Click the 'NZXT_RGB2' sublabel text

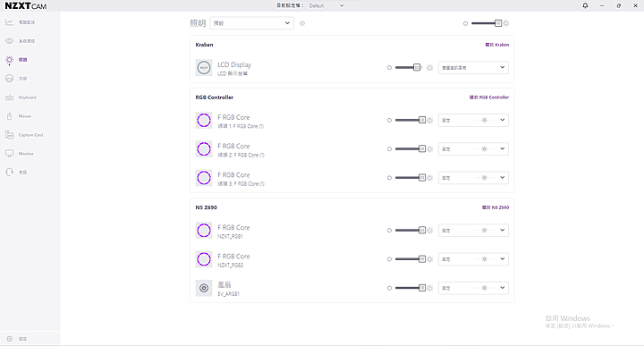coord(231,266)
